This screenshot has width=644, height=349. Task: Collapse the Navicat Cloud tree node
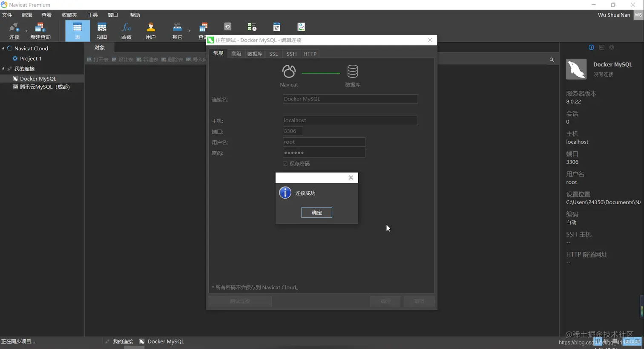click(x=3, y=48)
